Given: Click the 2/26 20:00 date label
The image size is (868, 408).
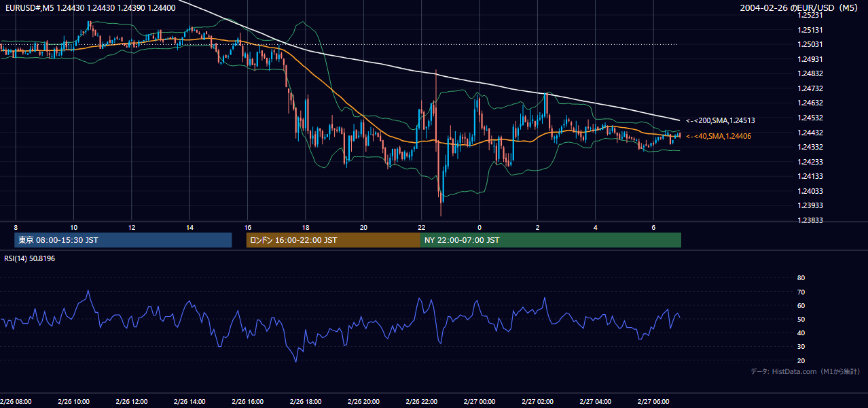Looking at the screenshot, I should click(x=363, y=401).
